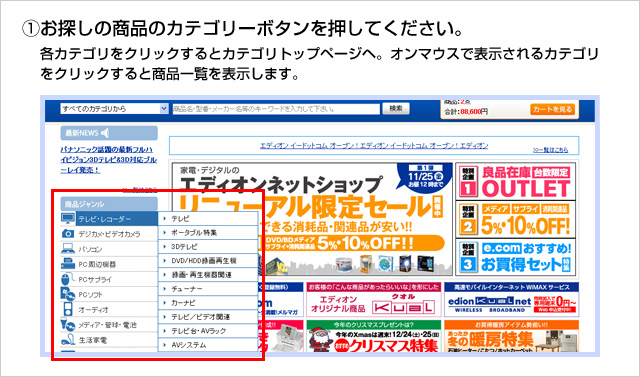Choose テレビ in the flyout submenu
This screenshot has width=640, height=377.
point(208,219)
